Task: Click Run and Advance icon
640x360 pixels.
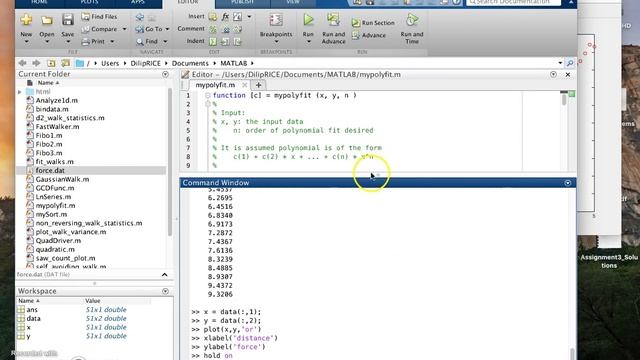Action: [333, 20]
